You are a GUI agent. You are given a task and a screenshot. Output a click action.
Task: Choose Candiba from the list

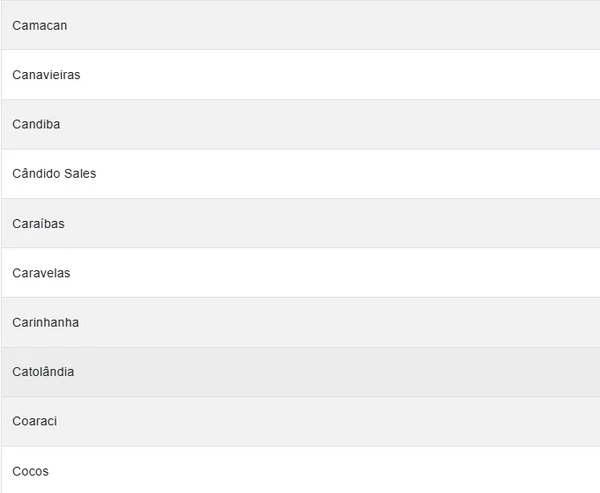pos(300,124)
